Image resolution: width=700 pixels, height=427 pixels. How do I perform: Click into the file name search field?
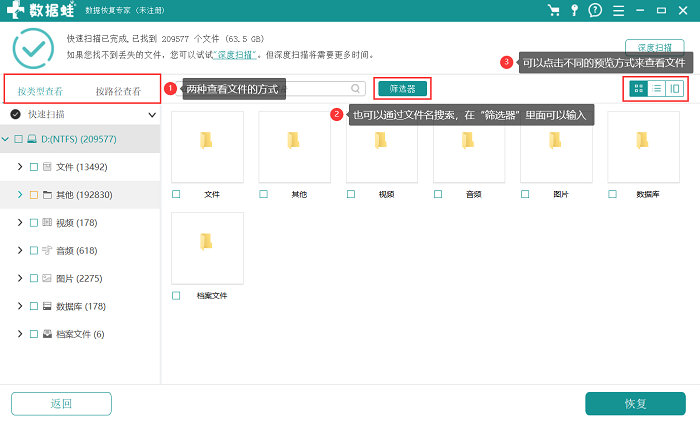tap(271, 88)
